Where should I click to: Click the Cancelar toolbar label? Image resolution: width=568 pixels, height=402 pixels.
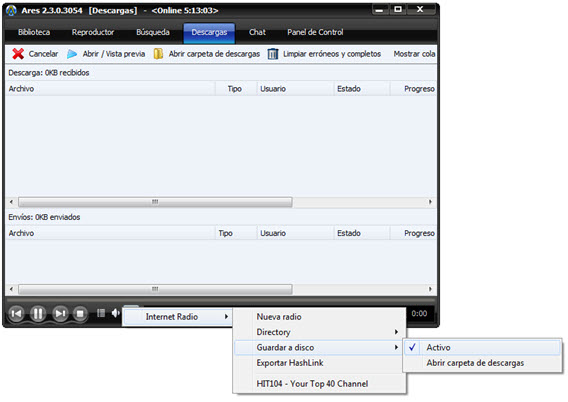point(43,54)
